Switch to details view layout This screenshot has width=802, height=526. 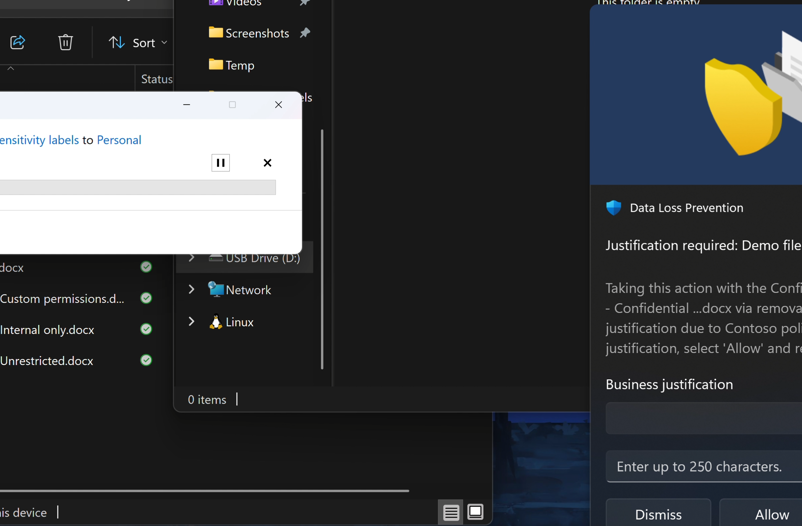point(451,512)
